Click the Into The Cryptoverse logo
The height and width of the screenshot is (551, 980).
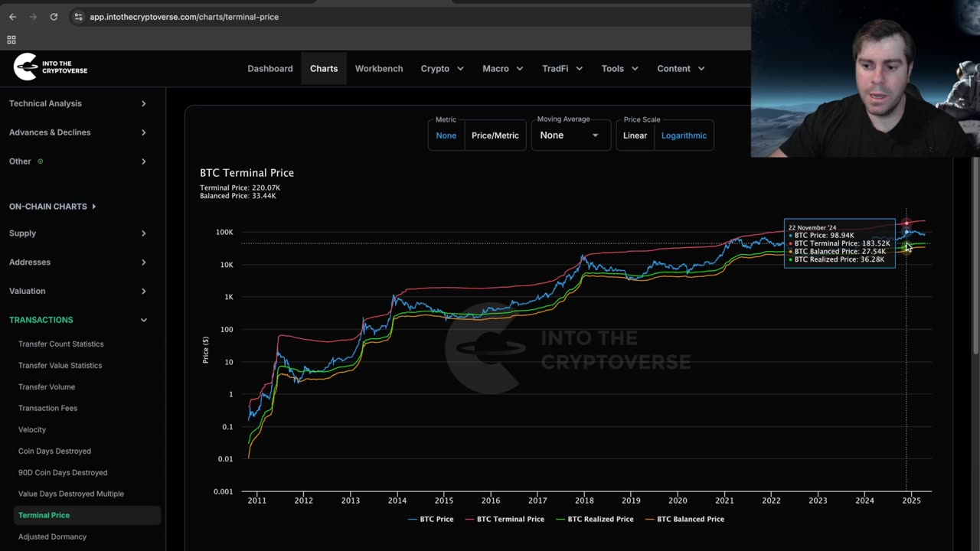tap(51, 67)
